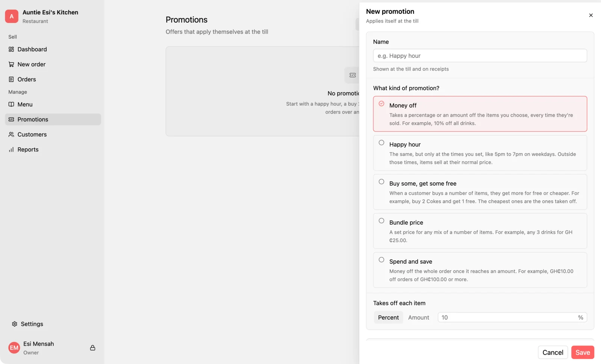Image resolution: width=601 pixels, height=364 pixels.
Task: Go to New order page
Action: coord(53,64)
